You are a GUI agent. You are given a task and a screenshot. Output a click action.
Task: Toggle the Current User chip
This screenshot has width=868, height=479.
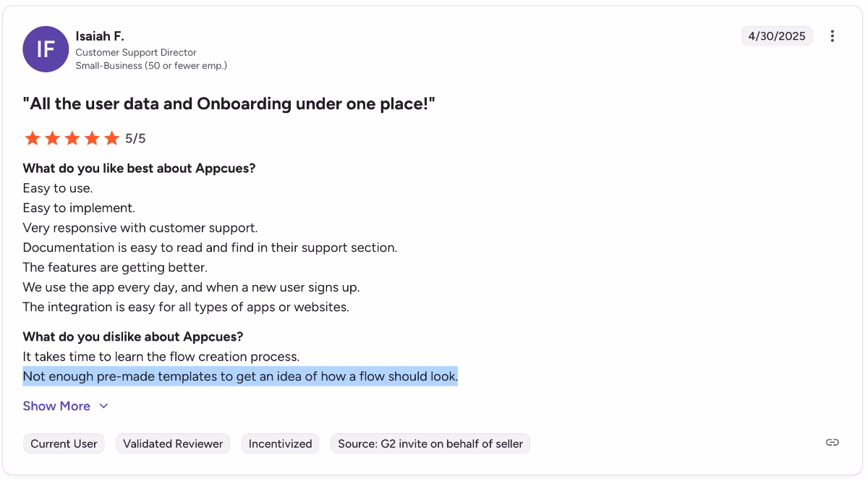tap(64, 444)
